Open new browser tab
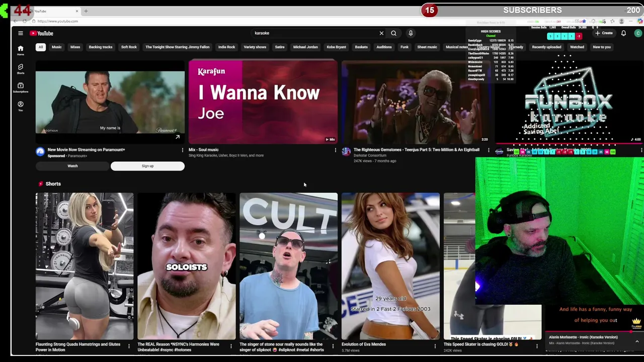644x362 pixels. 86,11
